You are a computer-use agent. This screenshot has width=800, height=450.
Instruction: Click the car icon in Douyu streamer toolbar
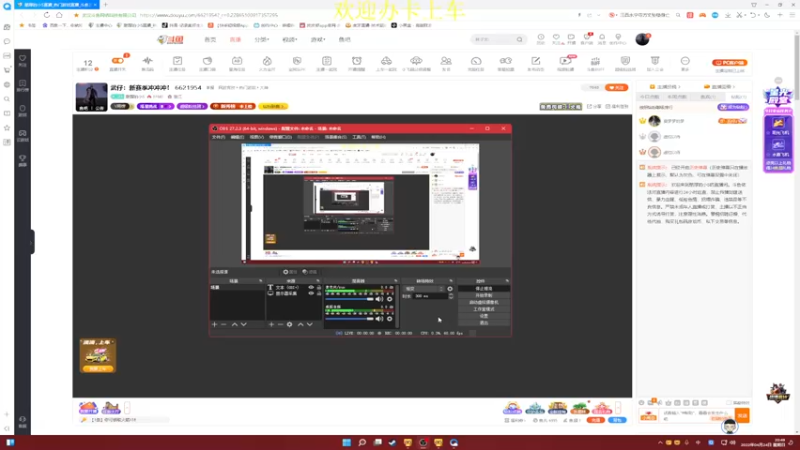pos(386,61)
